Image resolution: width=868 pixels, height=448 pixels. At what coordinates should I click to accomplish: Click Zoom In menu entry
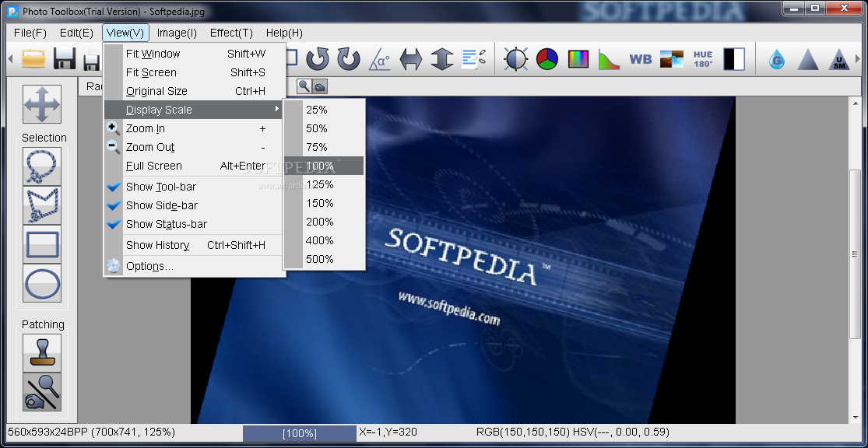click(x=195, y=128)
